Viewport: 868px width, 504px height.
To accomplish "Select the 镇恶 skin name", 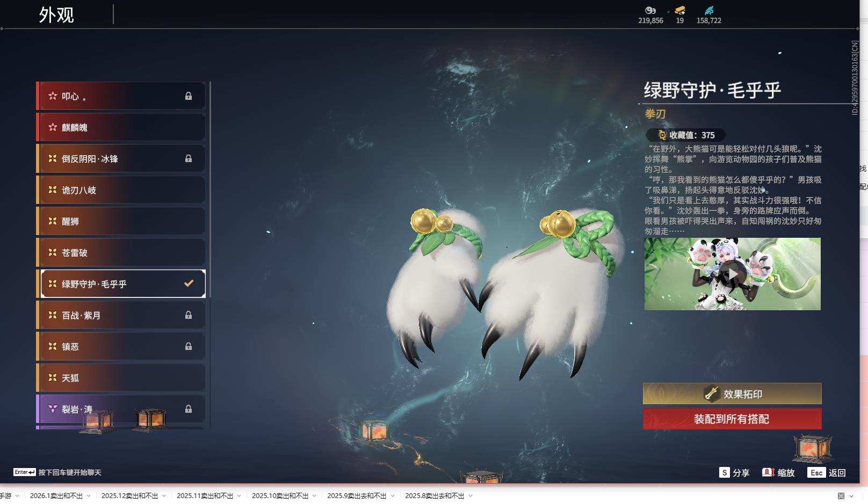I will click(x=70, y=346).
